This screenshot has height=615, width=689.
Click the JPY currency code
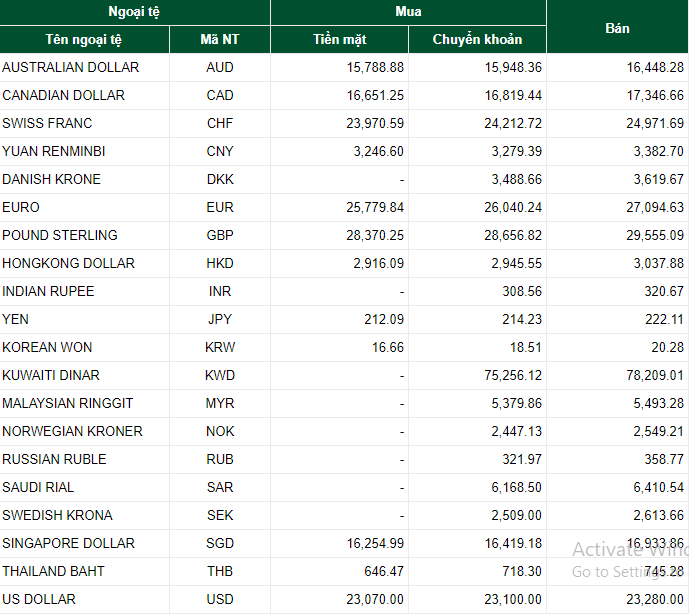click(220, 319)
